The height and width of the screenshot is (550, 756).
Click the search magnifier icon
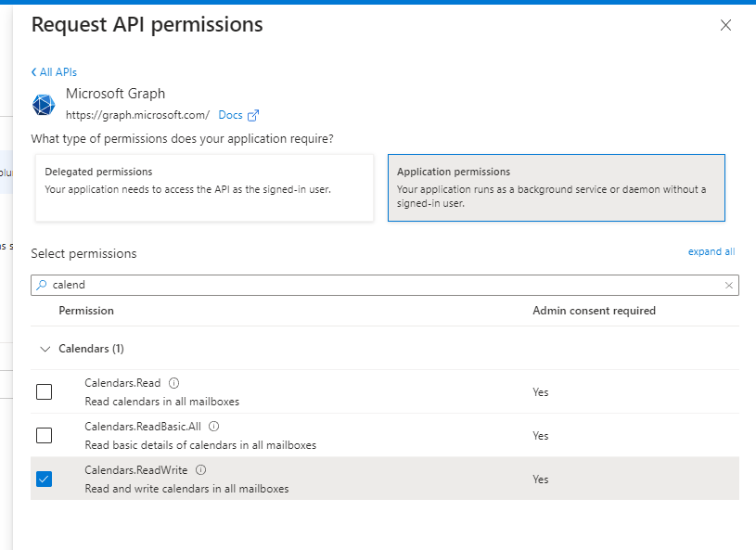click(42, 286)
